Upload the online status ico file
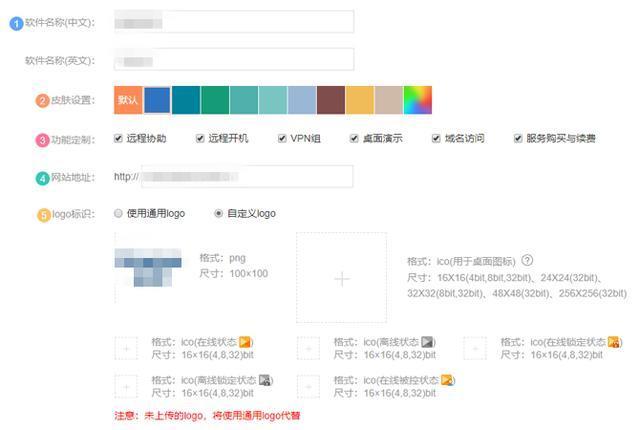The image size is (640, 430). (x=126, y=348)
